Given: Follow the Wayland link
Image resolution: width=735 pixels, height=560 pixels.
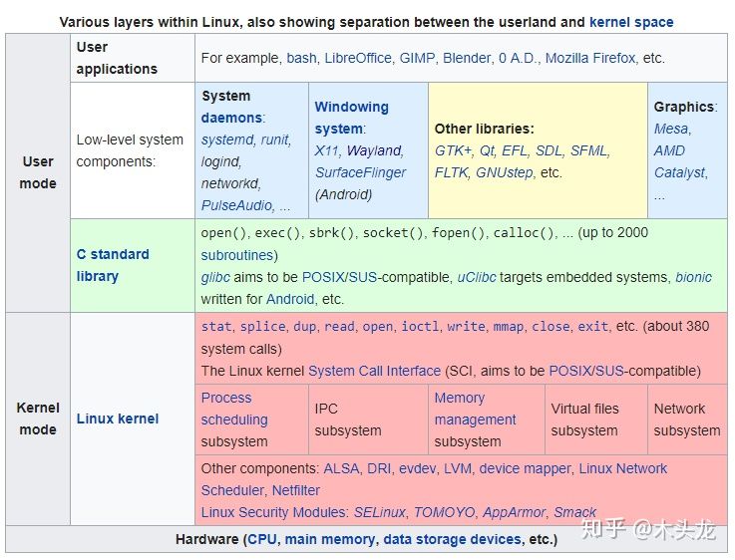Looking at the screenshot, I should coord(374,150).
